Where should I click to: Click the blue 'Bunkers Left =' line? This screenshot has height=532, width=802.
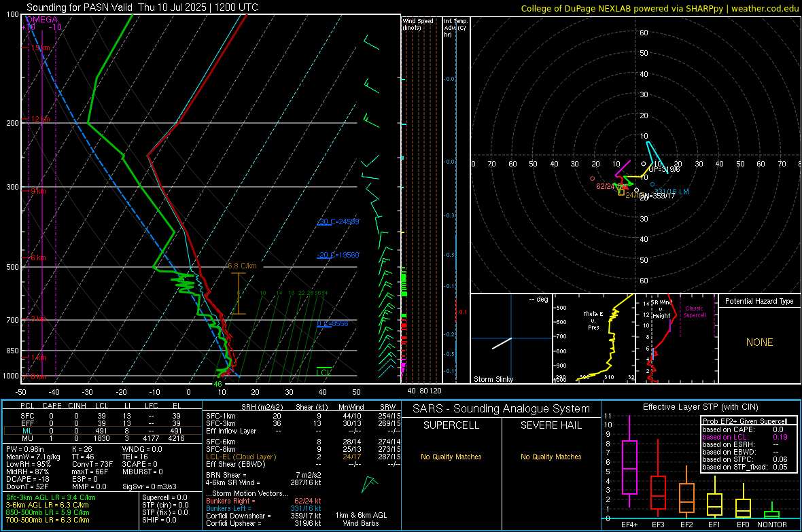pos(228,508)
